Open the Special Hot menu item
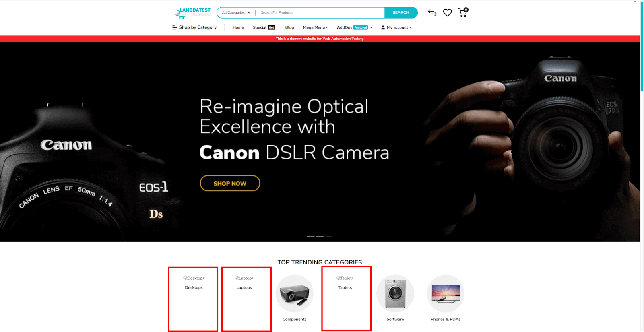The height and width of the screenshot is (332, 644). 264,27
